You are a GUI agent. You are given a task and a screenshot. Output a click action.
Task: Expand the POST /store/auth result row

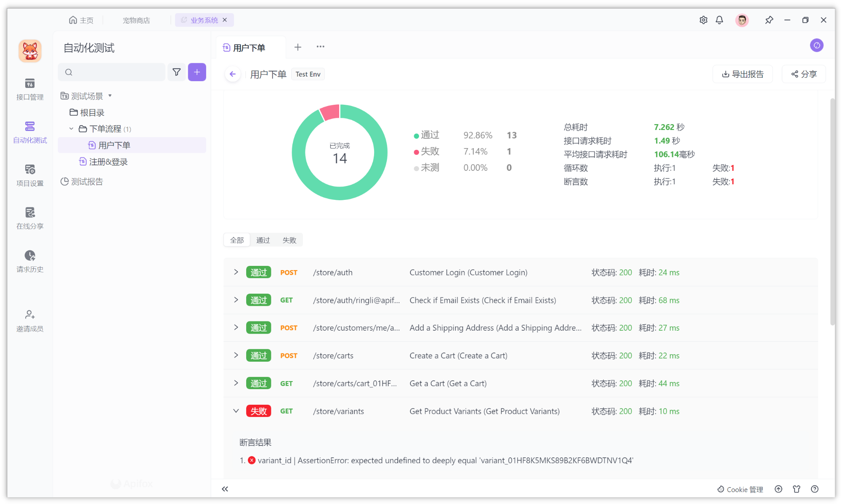(236, 272)
